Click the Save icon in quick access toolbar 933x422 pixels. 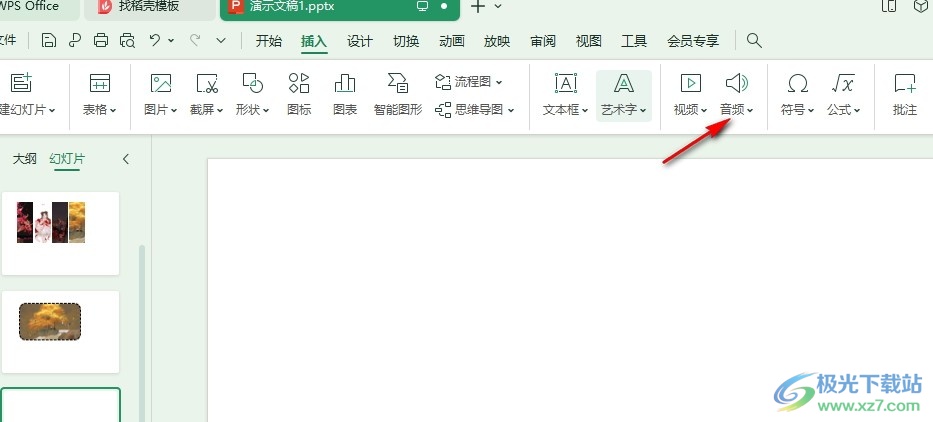click(49, 40)
